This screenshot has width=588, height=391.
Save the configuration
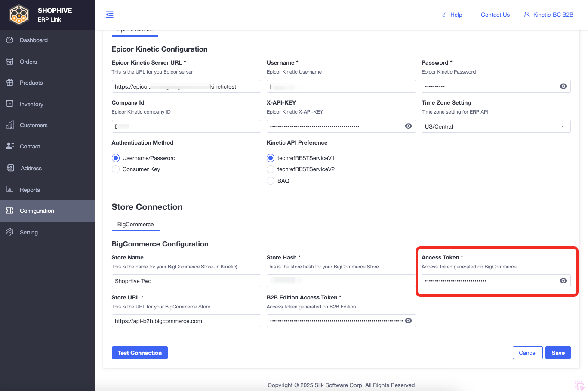click(x=558, y=353)
